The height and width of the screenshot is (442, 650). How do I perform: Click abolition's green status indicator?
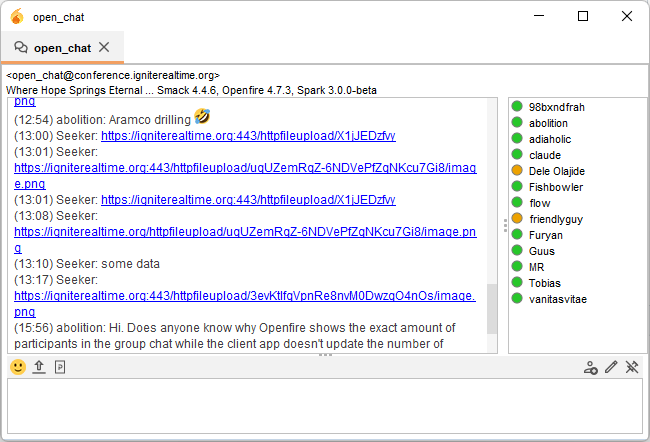pos(517,123)
